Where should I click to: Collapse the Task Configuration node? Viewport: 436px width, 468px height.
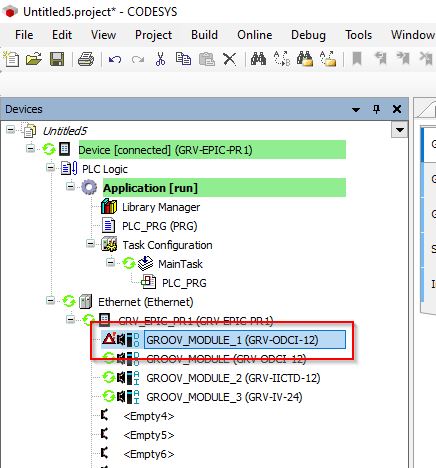point(90,244)
